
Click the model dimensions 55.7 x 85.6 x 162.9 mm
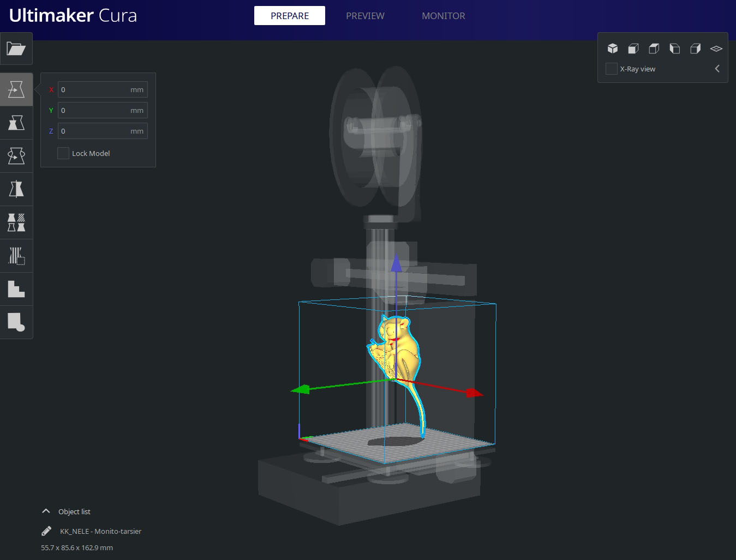pos(77,547)
